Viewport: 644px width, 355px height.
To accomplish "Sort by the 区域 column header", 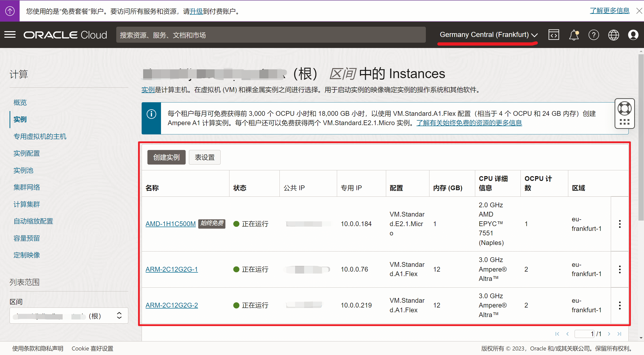I will click(578, 188).
